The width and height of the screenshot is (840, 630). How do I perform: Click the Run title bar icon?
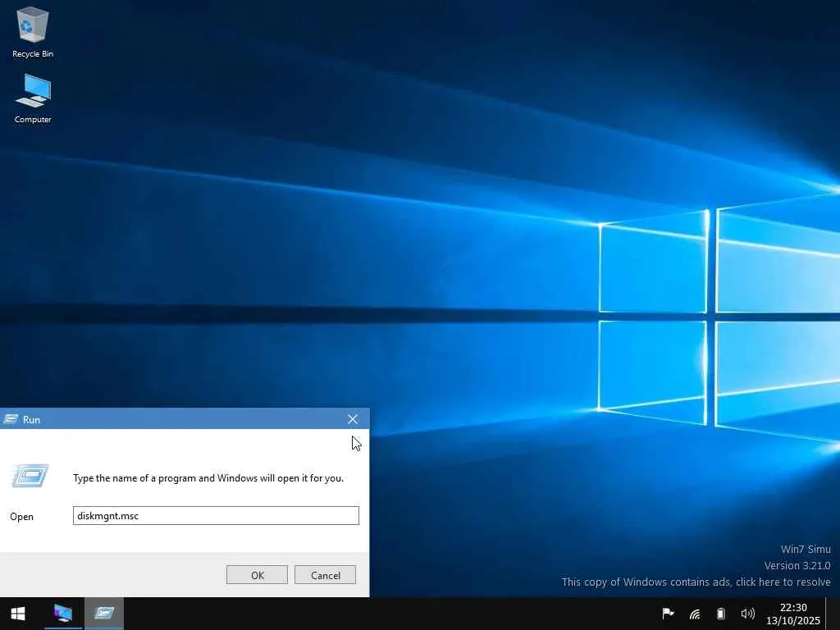pos(10,419)
